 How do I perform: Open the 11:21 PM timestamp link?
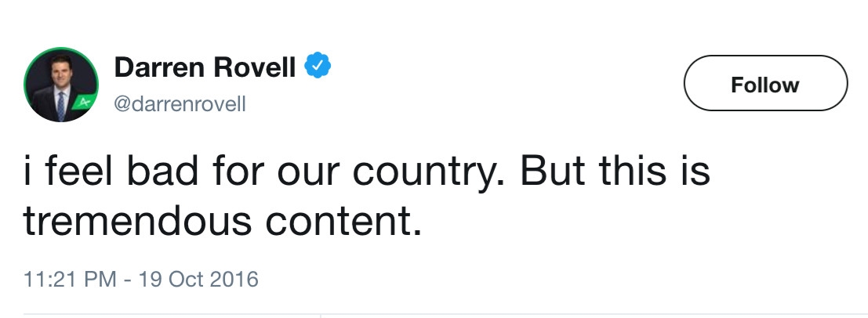tap(73, 279)
